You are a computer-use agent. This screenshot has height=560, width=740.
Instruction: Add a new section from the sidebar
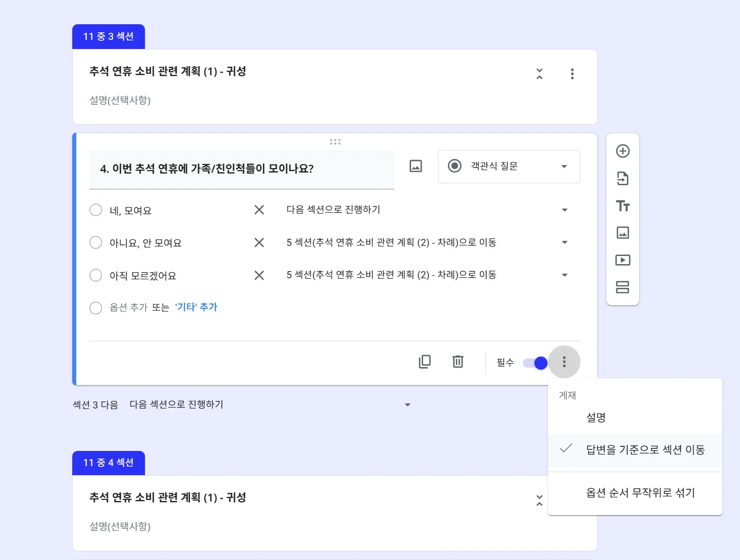tap(623, 287)
